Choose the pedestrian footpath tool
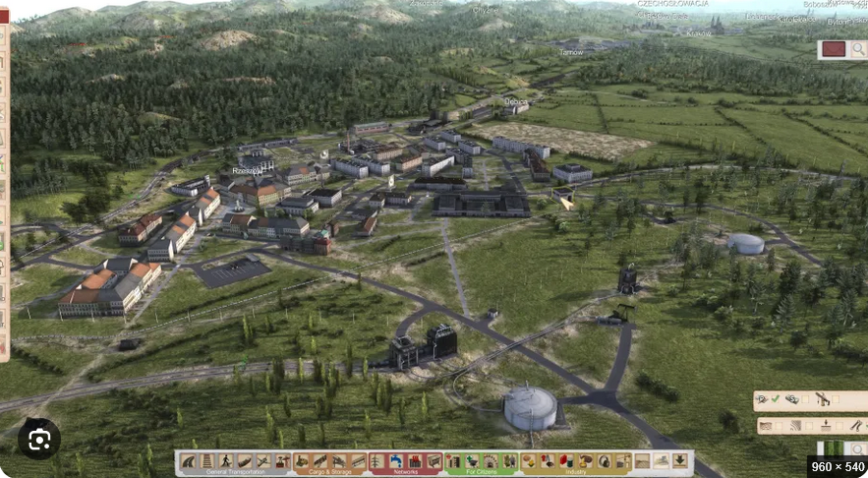This screenshot has width=868, height=478. [226, 461]
